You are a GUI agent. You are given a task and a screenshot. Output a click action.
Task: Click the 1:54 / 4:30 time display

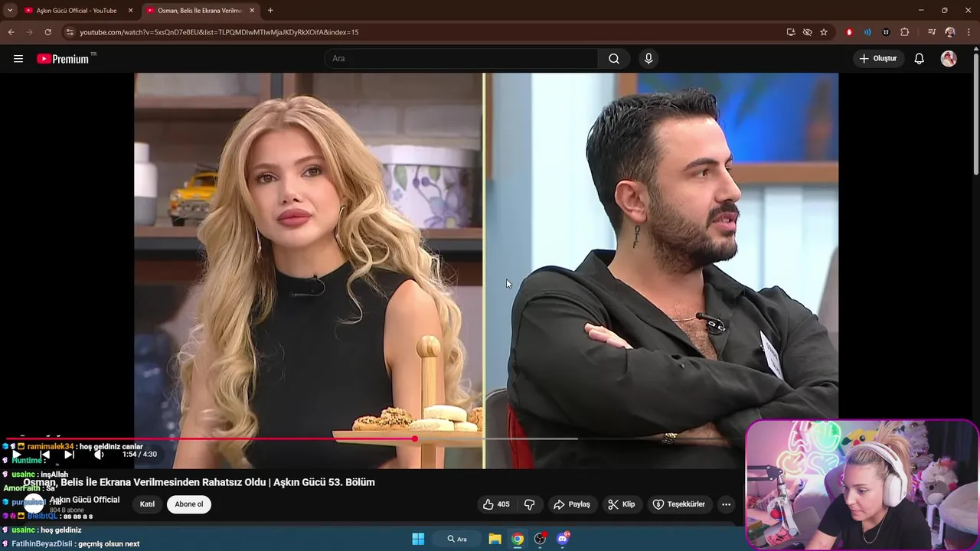tap(139, 455)
